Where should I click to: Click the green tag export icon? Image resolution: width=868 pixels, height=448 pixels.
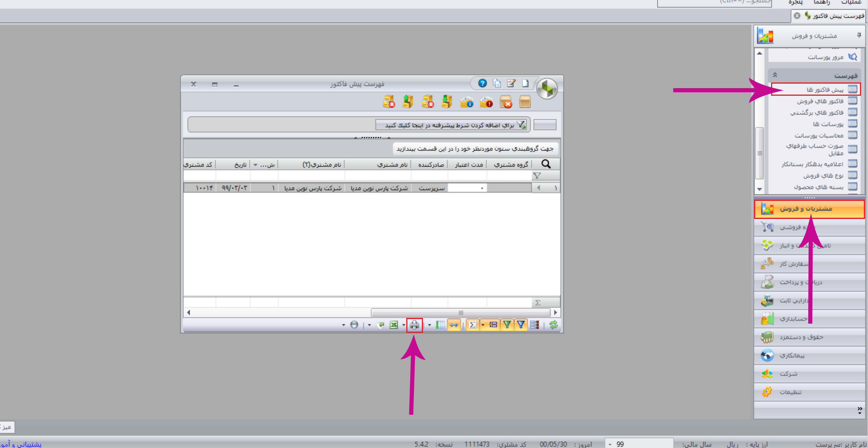click(380, 325)
